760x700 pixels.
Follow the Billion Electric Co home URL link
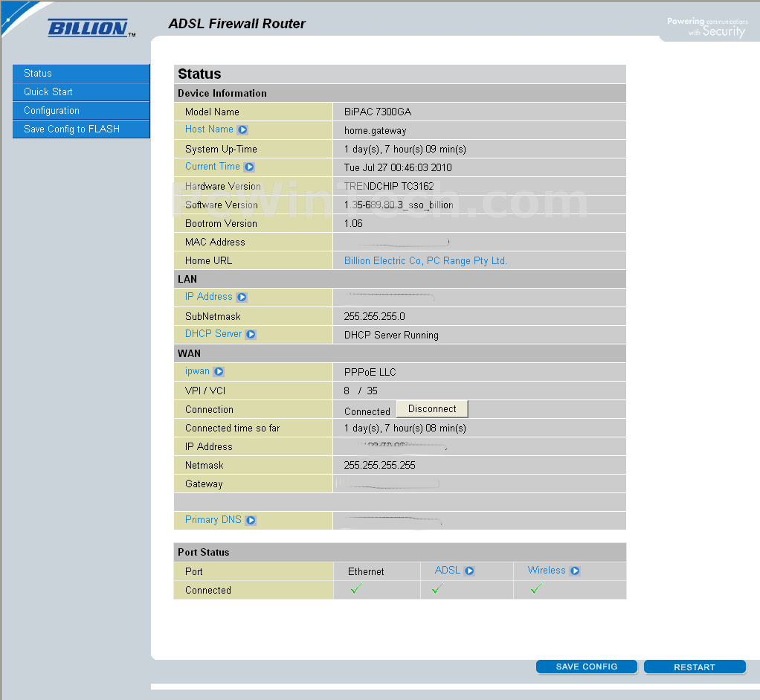point(425,261)
